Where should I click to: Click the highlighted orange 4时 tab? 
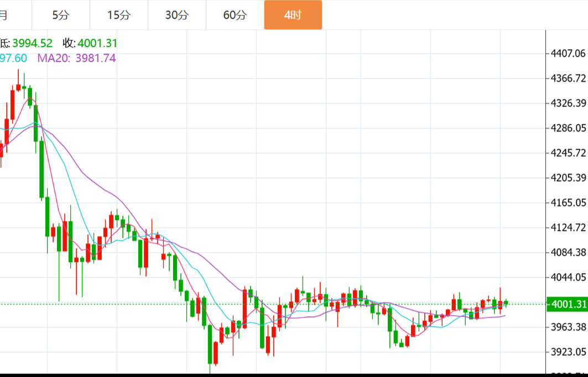tap(293, 15)
